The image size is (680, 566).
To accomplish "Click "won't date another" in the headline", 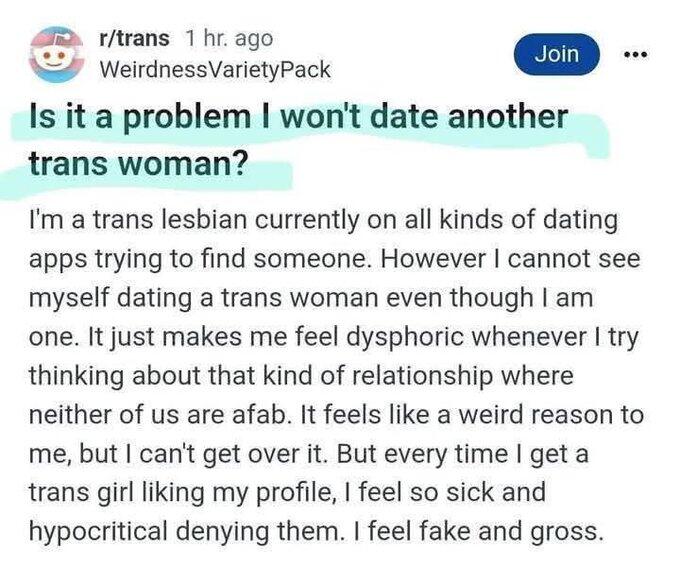I will [424, 117].
